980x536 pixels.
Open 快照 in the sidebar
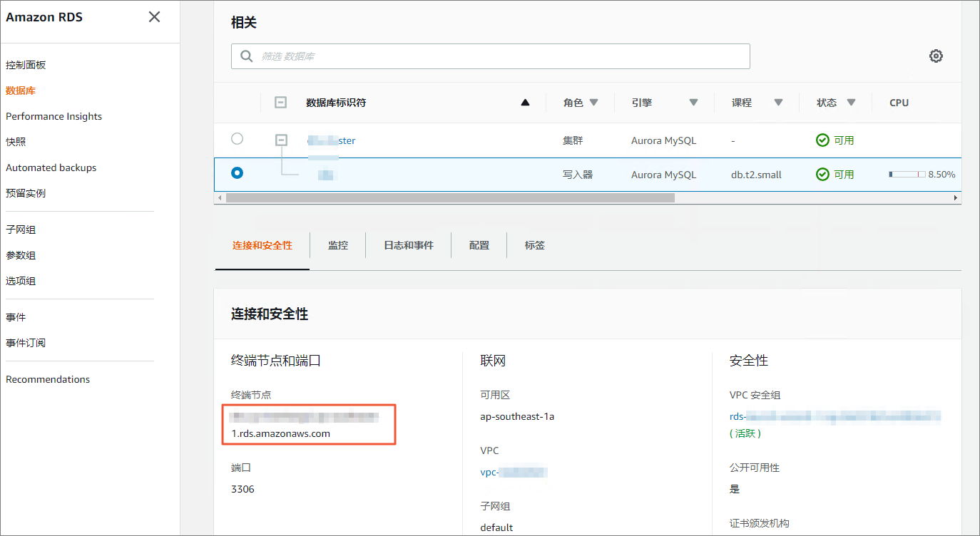pyautogui.click(x=16, y=142)
